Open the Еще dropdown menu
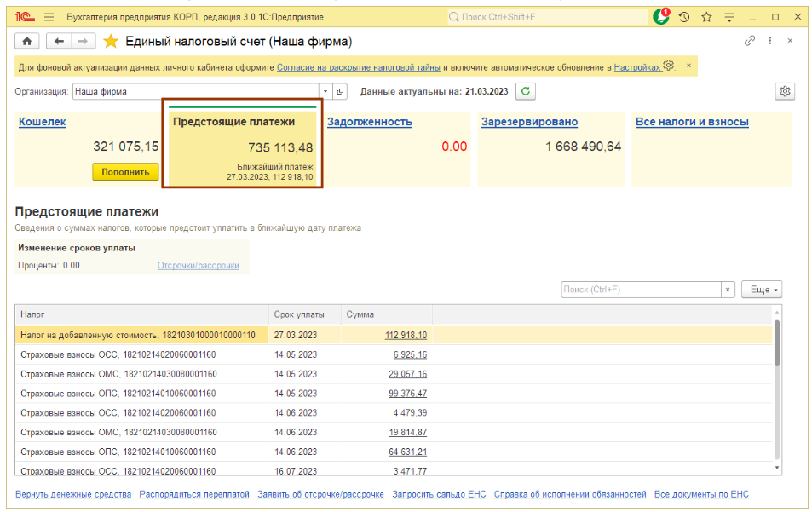The width and height of the screenshot is (812, 512). coord(761,290)
